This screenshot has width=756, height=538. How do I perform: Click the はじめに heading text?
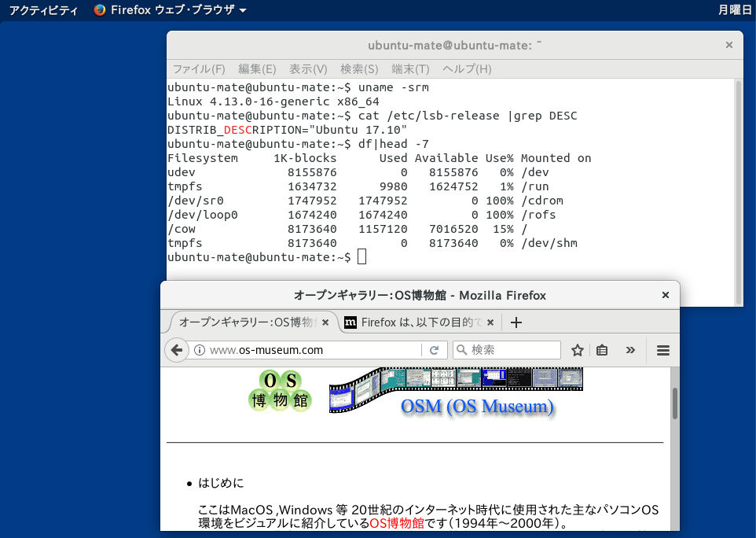(221, 483)
